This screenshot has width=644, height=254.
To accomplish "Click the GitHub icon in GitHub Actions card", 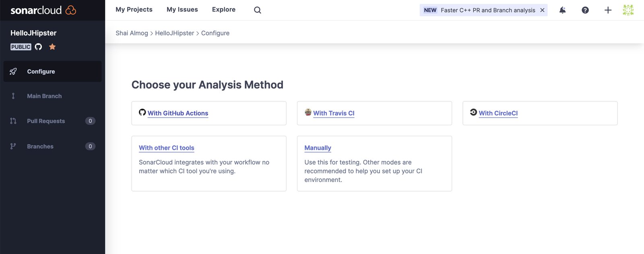I will (142, 112).
